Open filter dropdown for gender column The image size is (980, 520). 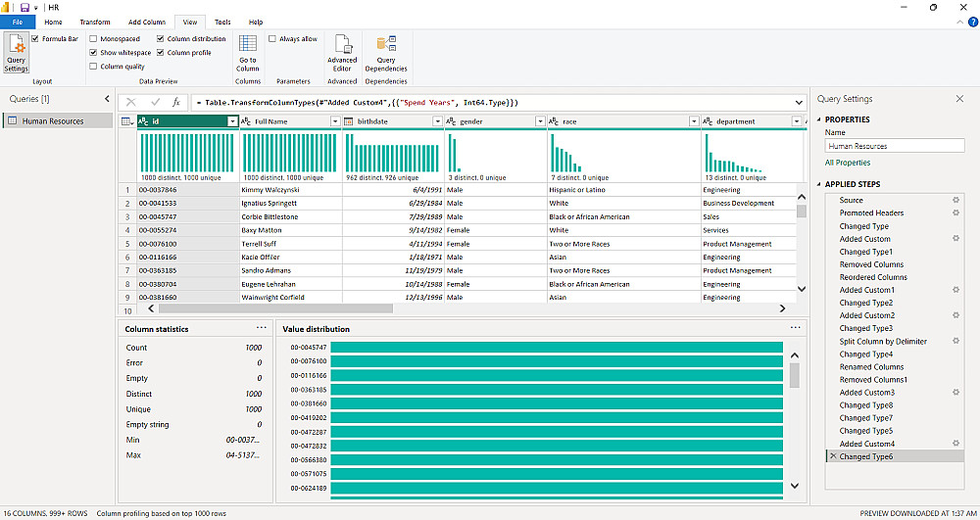(540, 121)
